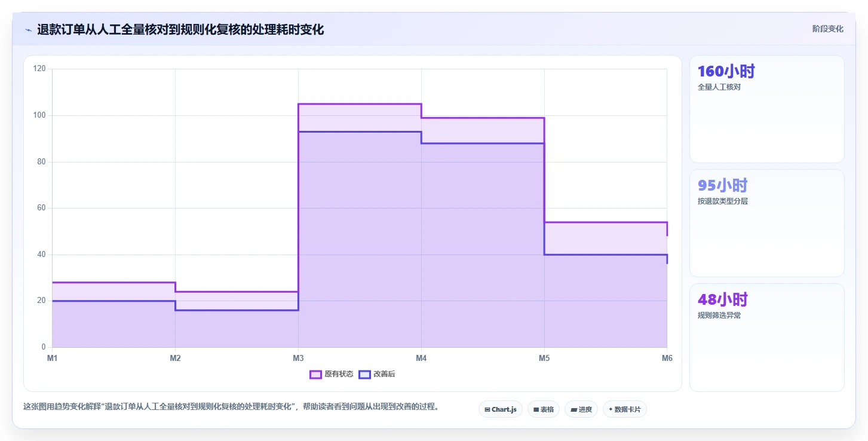Click the 按退款类型分层 caption
The image size is (868, 441).
click(723, 201)
